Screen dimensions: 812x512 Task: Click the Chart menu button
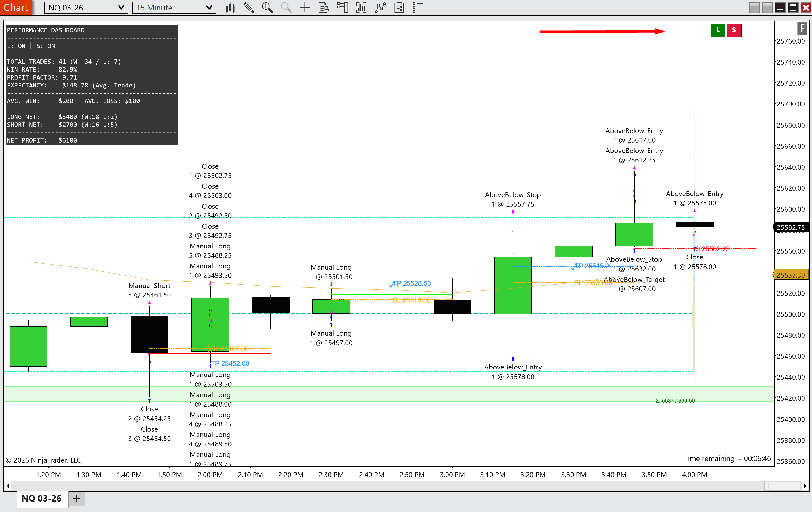click(x=16, y=8)
